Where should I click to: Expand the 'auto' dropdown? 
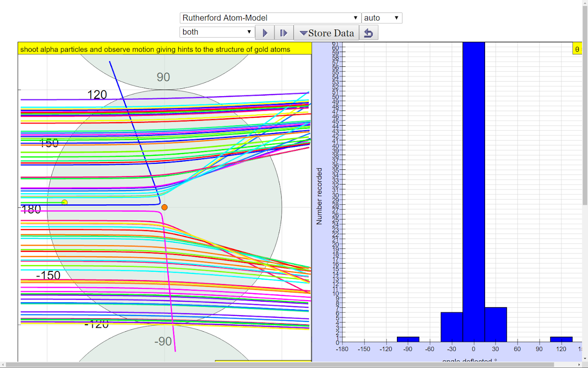pyautogui.click(x=382, y=18)
